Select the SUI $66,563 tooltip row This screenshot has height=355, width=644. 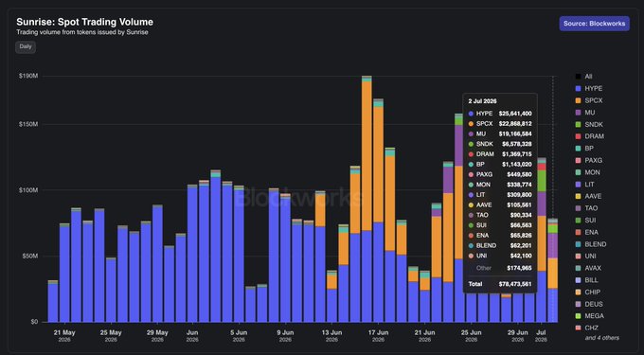[500, 225]
